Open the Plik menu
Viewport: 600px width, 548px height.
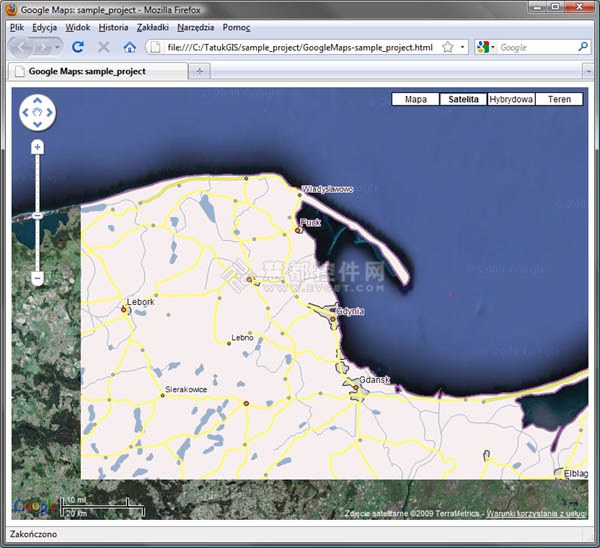point(17,28)
